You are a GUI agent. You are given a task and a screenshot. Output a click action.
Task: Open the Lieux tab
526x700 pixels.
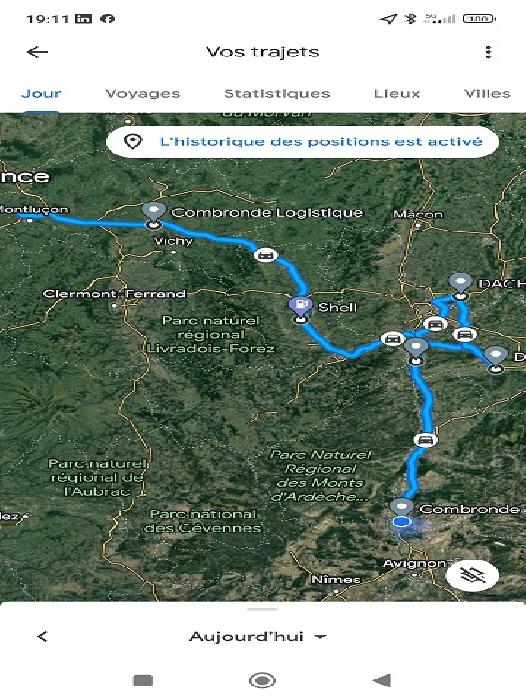click(397, 94)
